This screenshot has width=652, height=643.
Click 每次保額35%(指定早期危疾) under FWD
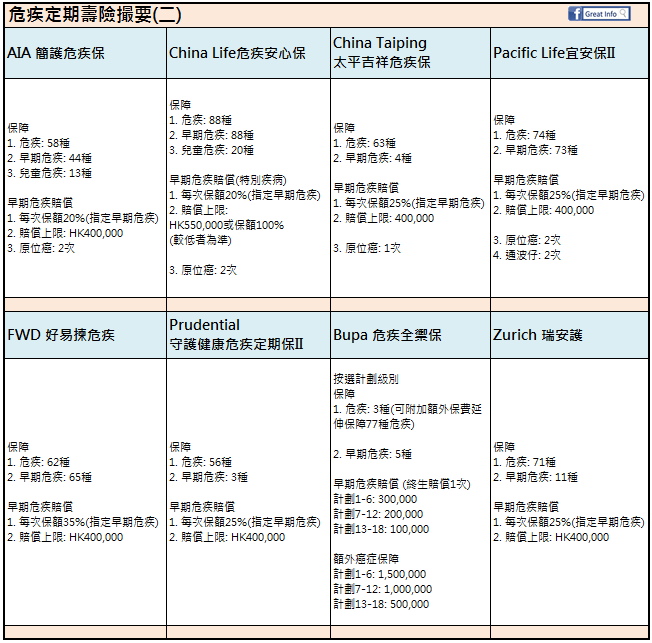(x=83, y=522)
